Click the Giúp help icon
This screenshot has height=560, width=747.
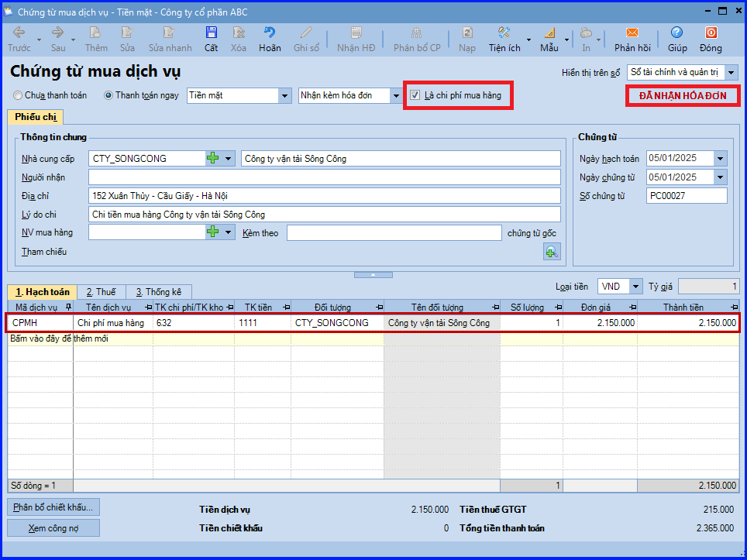[676, 33]
